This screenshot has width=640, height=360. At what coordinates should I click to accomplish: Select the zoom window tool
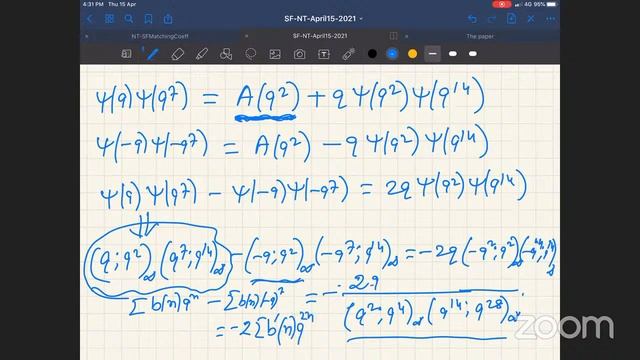pyautogui.click(x=126, y=54)
